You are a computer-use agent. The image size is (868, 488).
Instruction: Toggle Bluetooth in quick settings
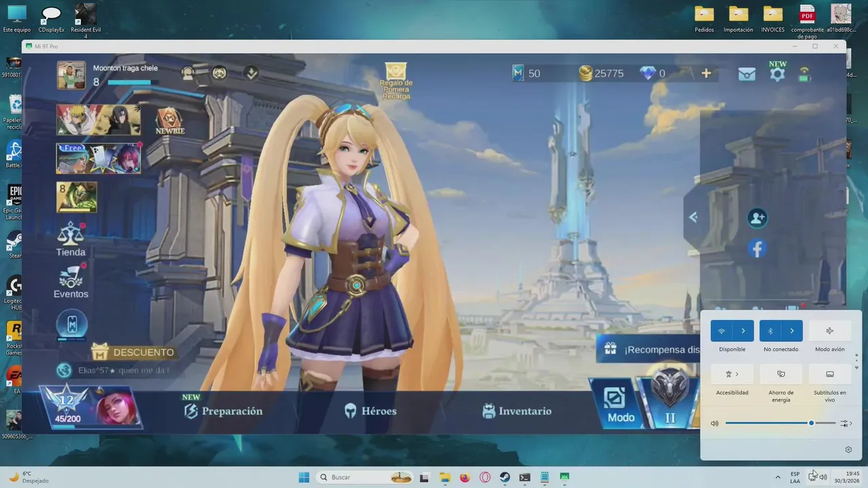click(x=770, y=331)
